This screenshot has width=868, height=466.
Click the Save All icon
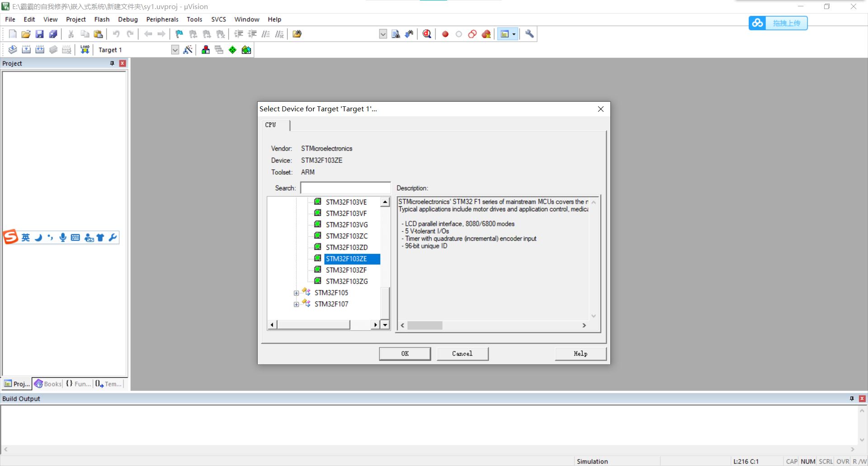click(53, 34)
